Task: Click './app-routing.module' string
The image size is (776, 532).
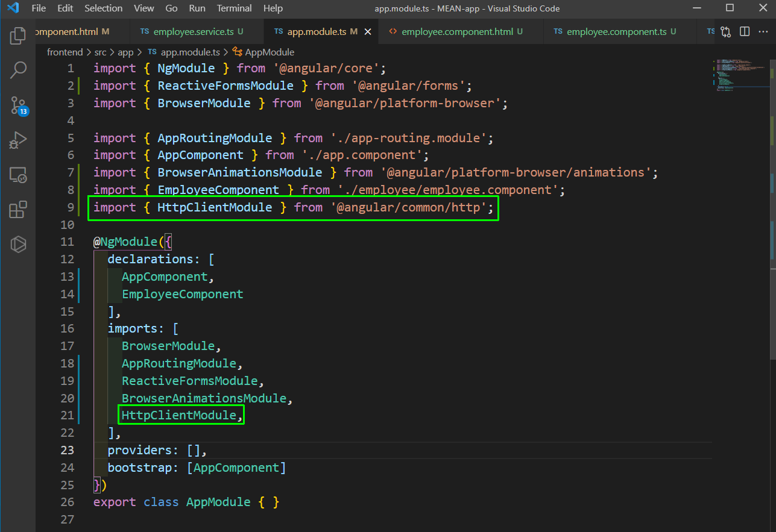Action: 408,138
